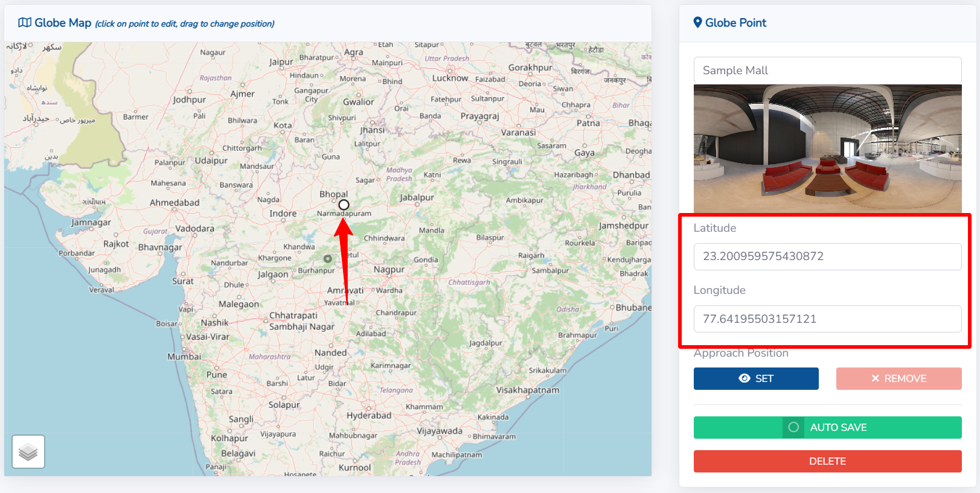Click Mumbai on the map
Viewport: 980px width, 493px height.
click(184, 357)
